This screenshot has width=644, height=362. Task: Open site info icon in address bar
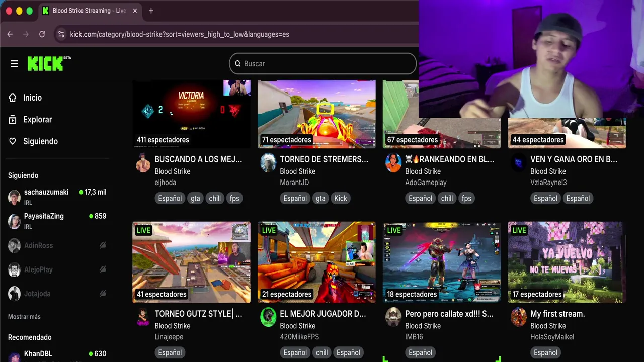coord(61,34)
